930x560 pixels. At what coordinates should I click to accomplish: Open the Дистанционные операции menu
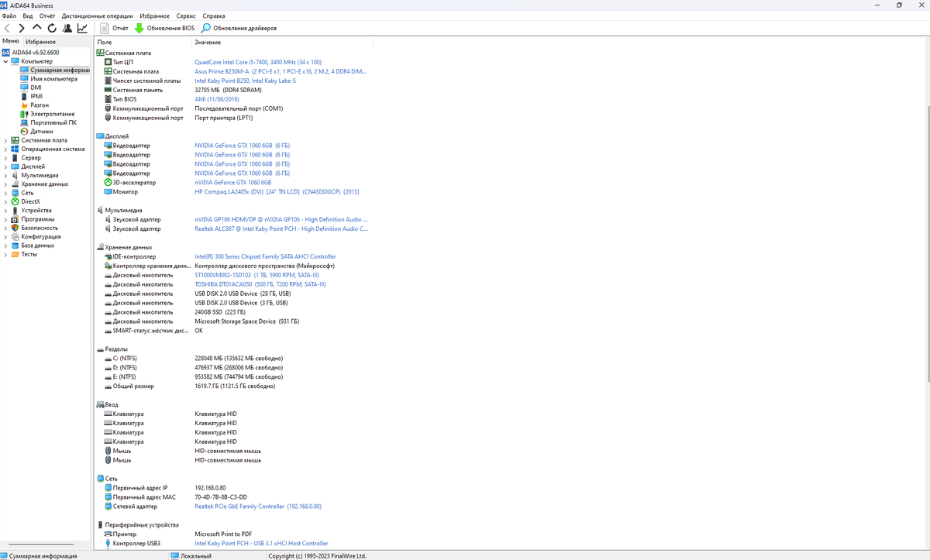point(98,15)
